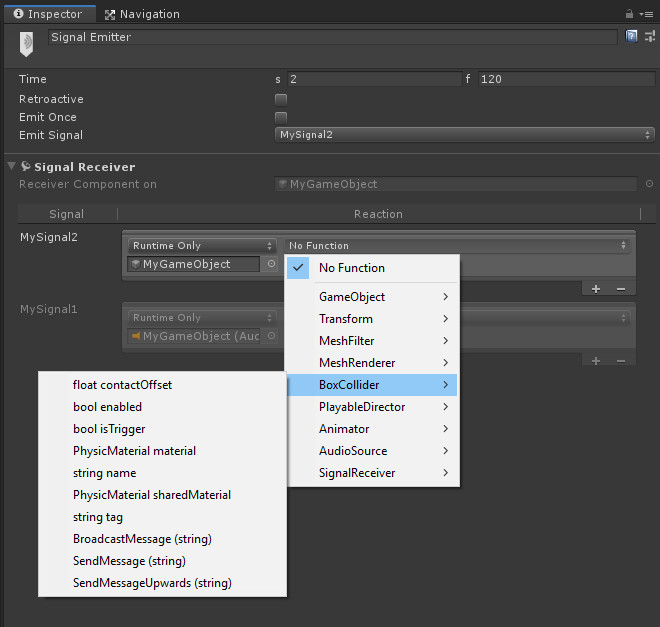Screen dimensions: 660x627
Task: Click the Emit Signal label
Action: tap(51, 135)
